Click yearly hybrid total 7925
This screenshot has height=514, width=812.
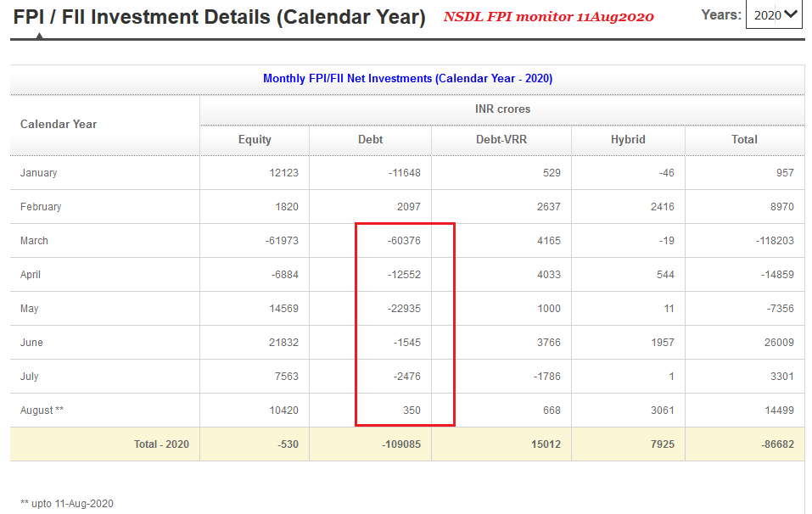point(663,444)
